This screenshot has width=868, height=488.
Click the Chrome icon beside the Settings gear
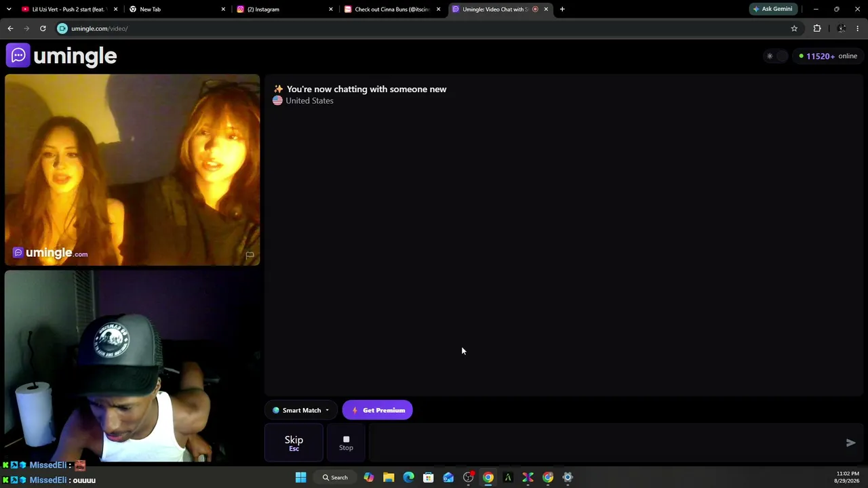point(548,477)
